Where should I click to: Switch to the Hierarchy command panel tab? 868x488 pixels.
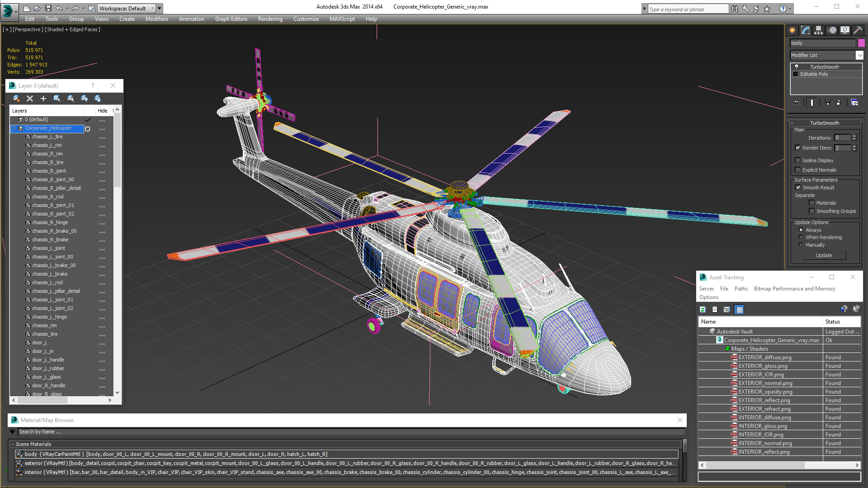pos(819,30)
